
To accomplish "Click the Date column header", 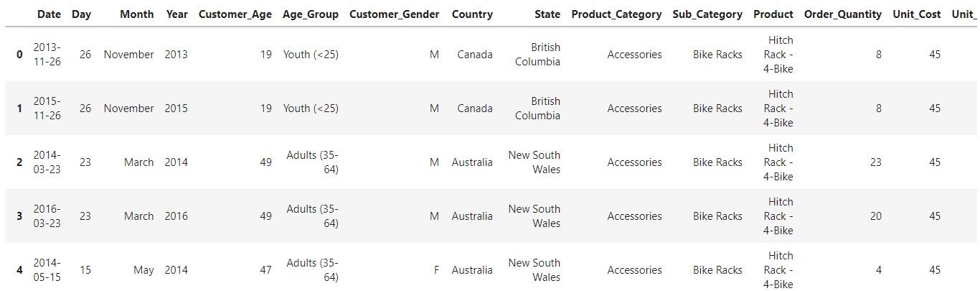I will pyautogui.click(x=49, y=14).
